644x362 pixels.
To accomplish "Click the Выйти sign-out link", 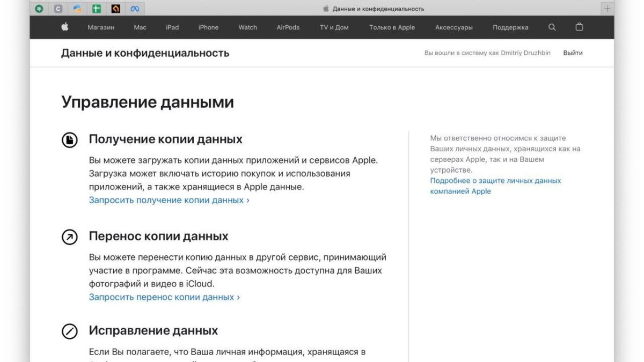I will [x=573, y=53].
